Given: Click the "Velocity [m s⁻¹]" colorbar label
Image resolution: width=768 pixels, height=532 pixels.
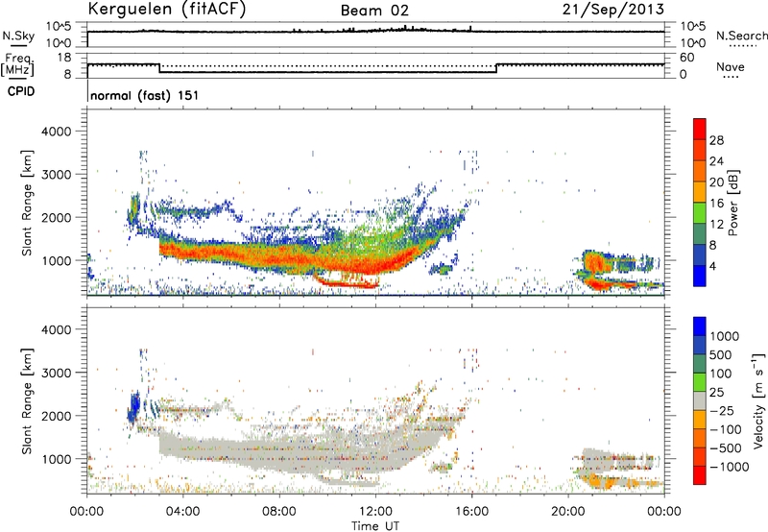Looking at the screenshot, I should click(x=758, y=400).
